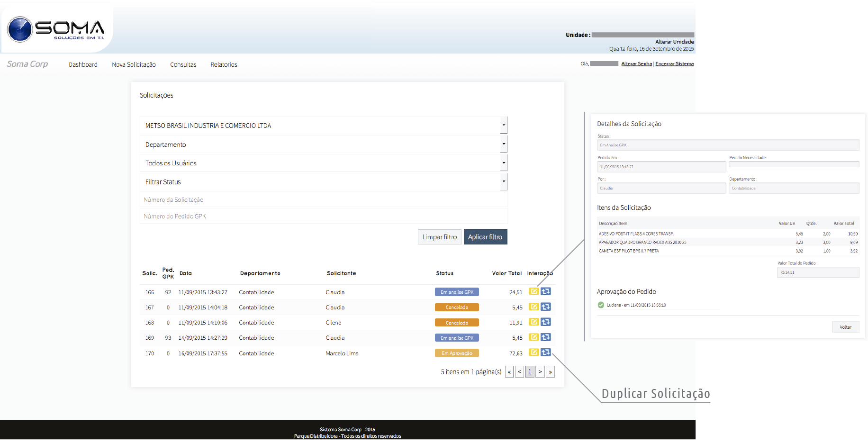Image resolution: width=868 pixels, height=443 pixels.
Task: Open edit details icon for request 166
Action: point(533,291)
